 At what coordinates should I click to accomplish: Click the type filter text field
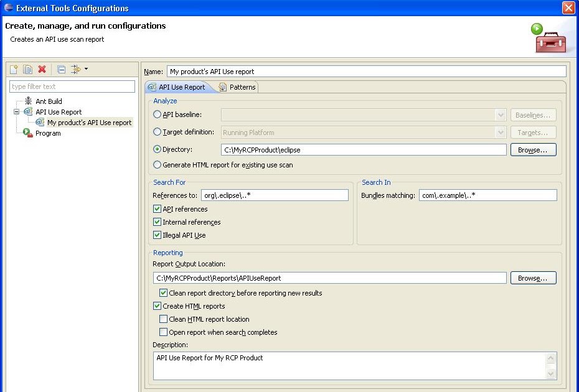point(72,85)
